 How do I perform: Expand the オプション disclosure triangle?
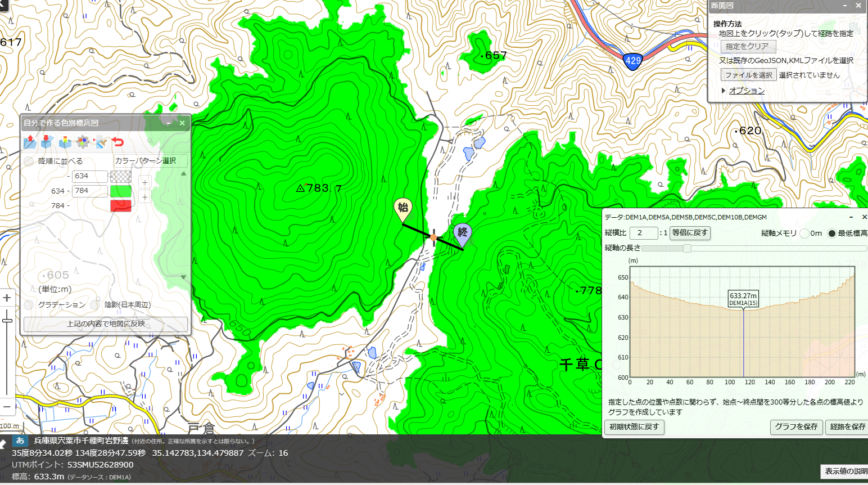tap(724, 91)
